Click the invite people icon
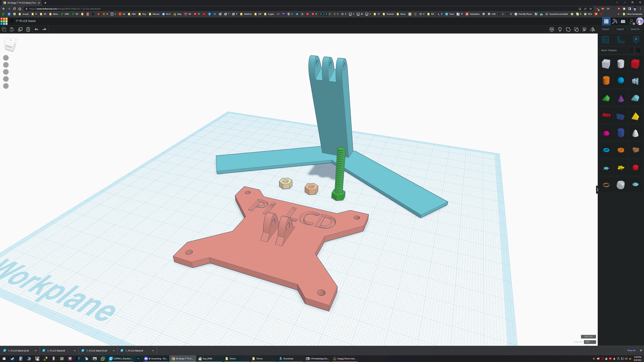This screenshot has height=362, width=644. click(x=632, y=22)
